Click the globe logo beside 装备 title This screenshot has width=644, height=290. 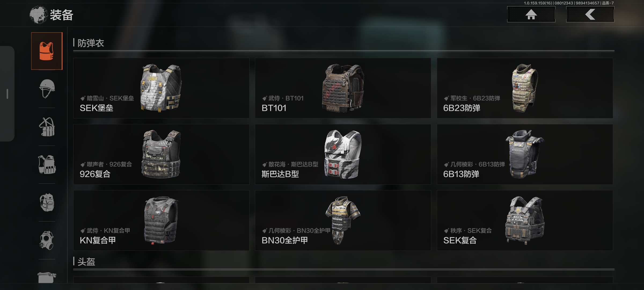tap(38, 15)
